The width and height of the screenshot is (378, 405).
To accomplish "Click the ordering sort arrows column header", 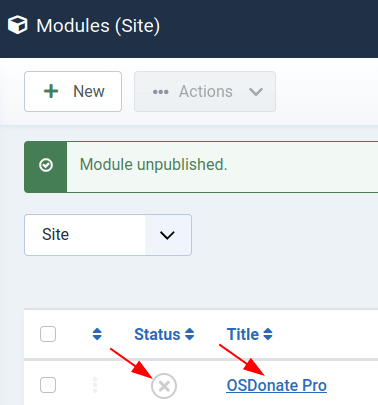I will [97, 334].
